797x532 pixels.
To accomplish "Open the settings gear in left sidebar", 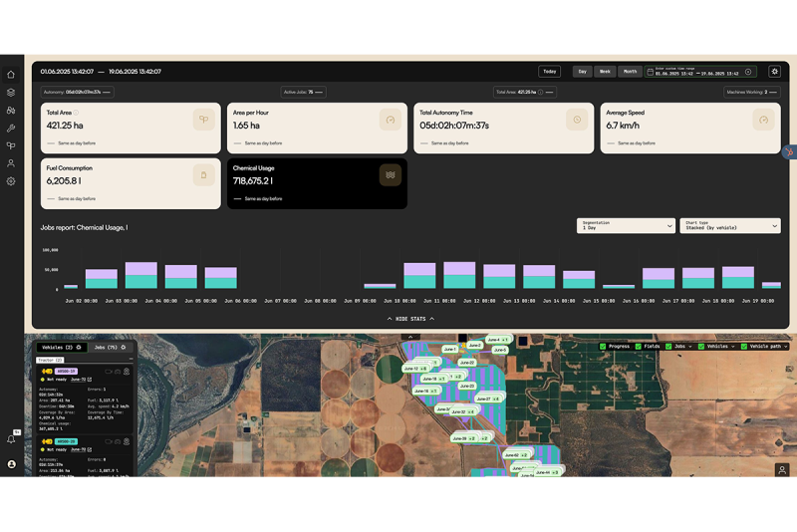I will tap(11, 181).
